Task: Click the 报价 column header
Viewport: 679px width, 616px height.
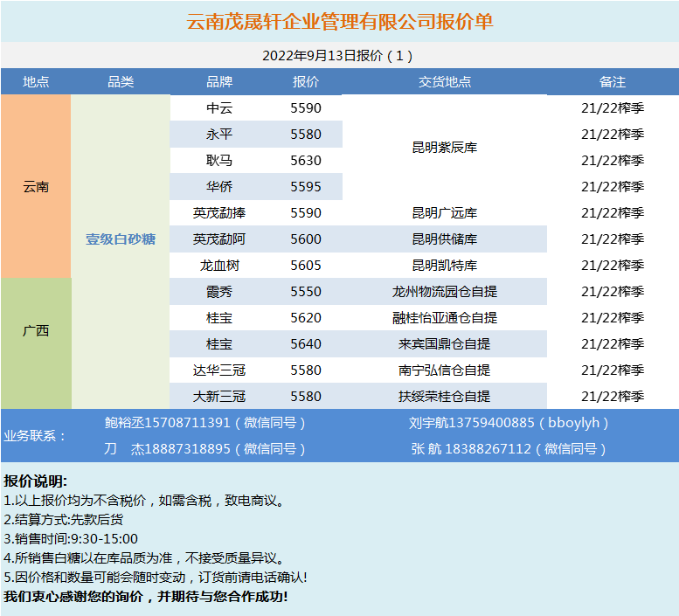Action: point(306,82)
